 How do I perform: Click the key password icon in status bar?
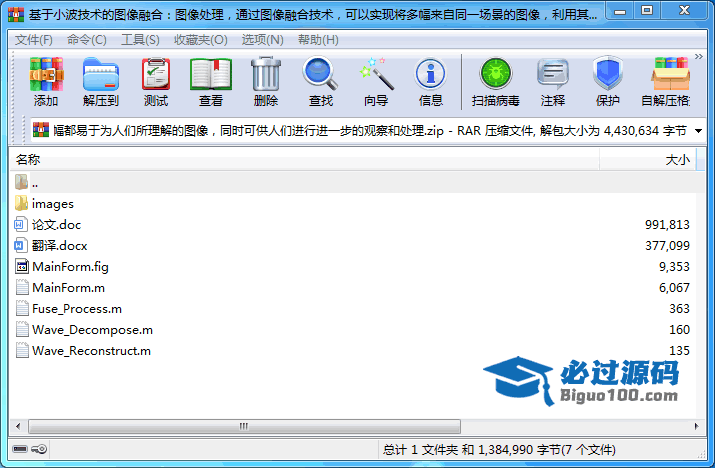tap(39, 449)
